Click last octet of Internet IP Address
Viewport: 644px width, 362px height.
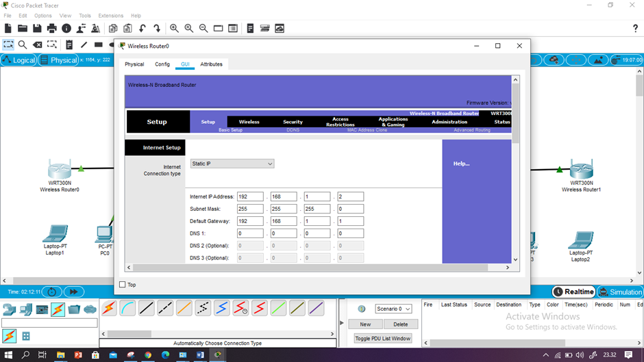point(350,196)
